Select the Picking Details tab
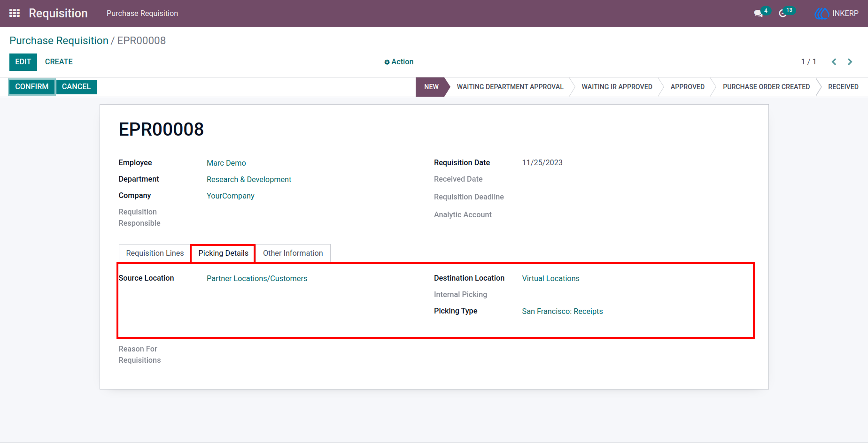 (x=223, y=253)
